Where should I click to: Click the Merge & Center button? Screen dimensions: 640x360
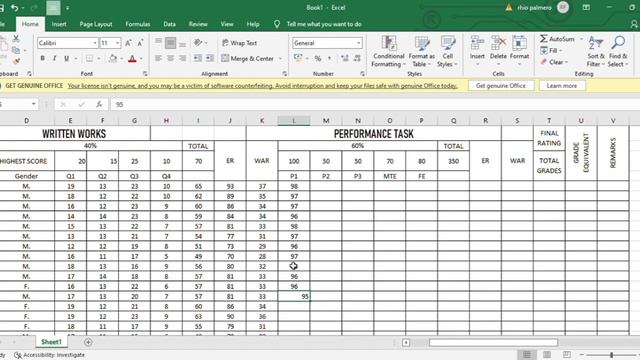(248, 58)
